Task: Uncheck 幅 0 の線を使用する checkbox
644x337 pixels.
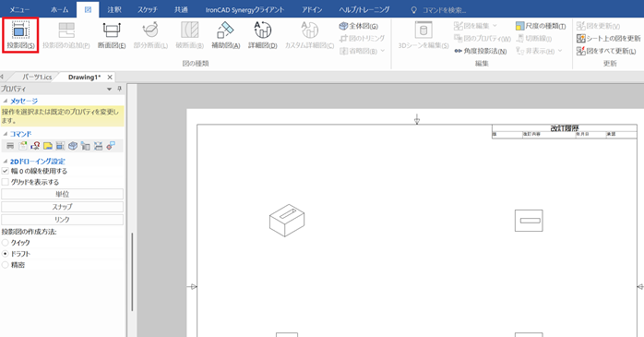Action: [x=5, y=171]
